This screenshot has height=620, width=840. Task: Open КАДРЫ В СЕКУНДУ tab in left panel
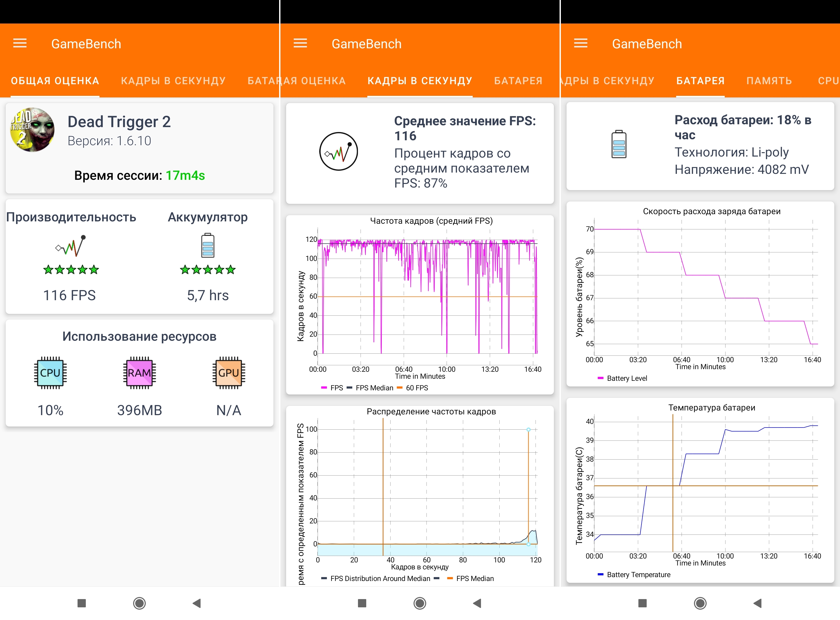173,81
